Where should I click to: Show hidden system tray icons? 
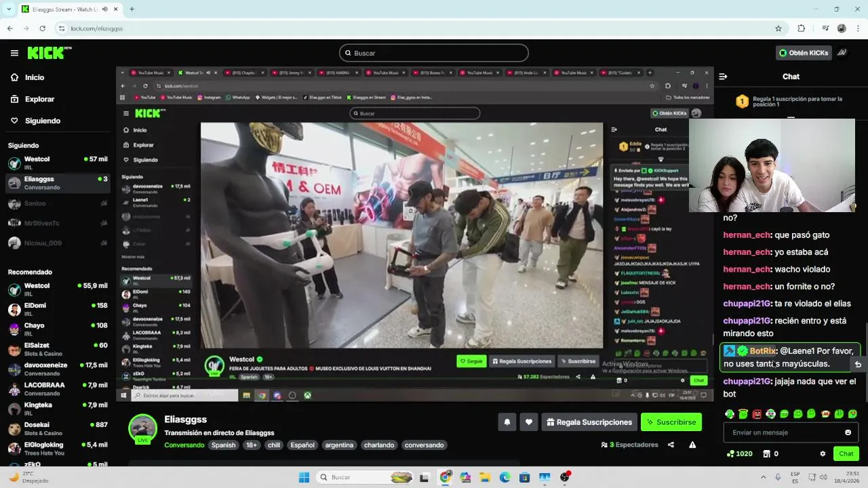[x=764, y=477]
